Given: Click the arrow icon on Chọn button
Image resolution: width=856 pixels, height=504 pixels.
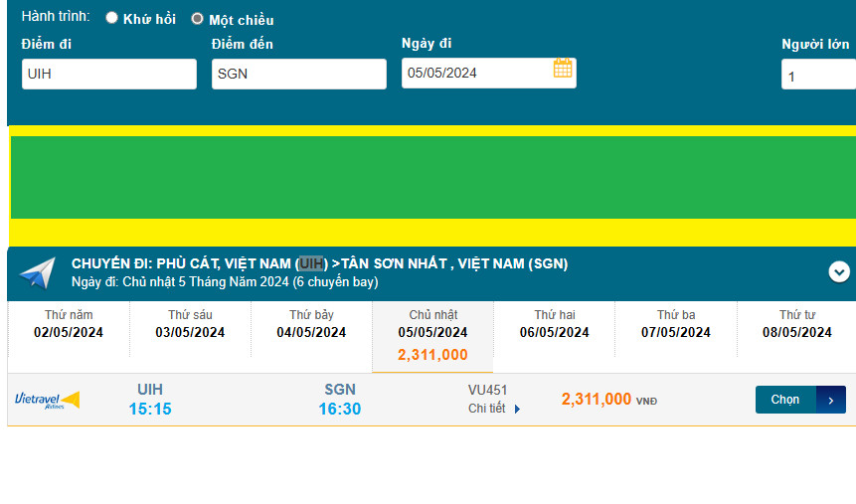Looking at the screenshot, I should tap(831, 400).
